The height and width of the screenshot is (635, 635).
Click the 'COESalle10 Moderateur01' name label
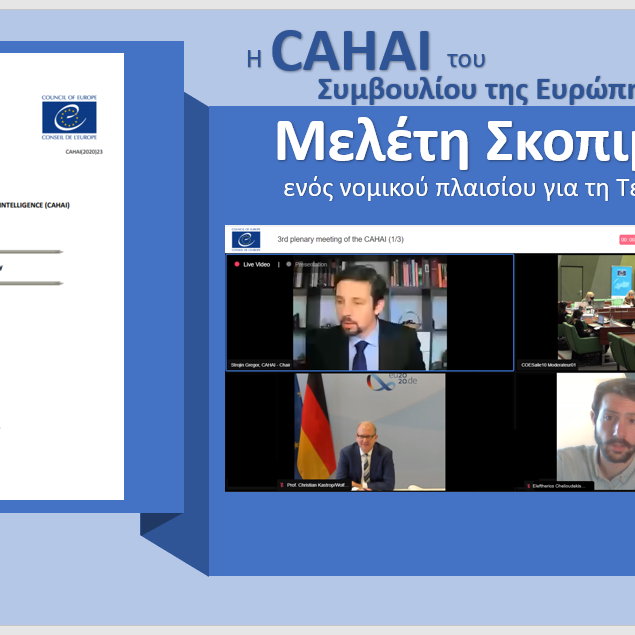(x=548, y=365)
